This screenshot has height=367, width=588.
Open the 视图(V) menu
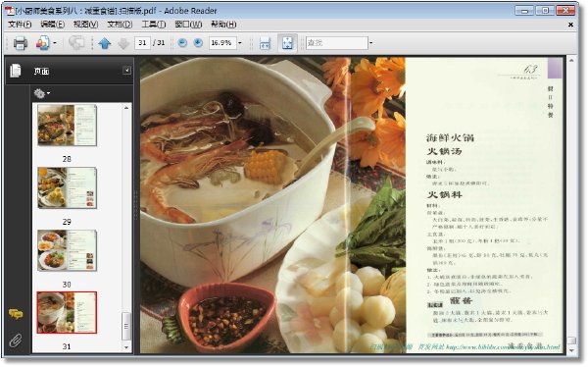tap(86, 25)
